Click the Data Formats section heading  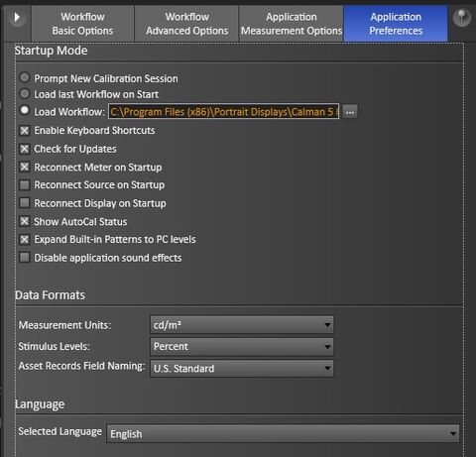pos(50,294)
